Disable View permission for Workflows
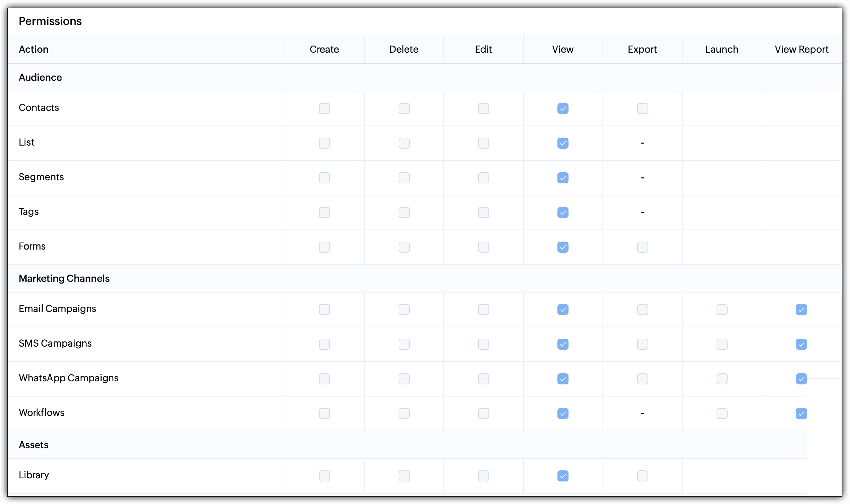Screen dimensions: 850x504 click(x=563, y=414)
